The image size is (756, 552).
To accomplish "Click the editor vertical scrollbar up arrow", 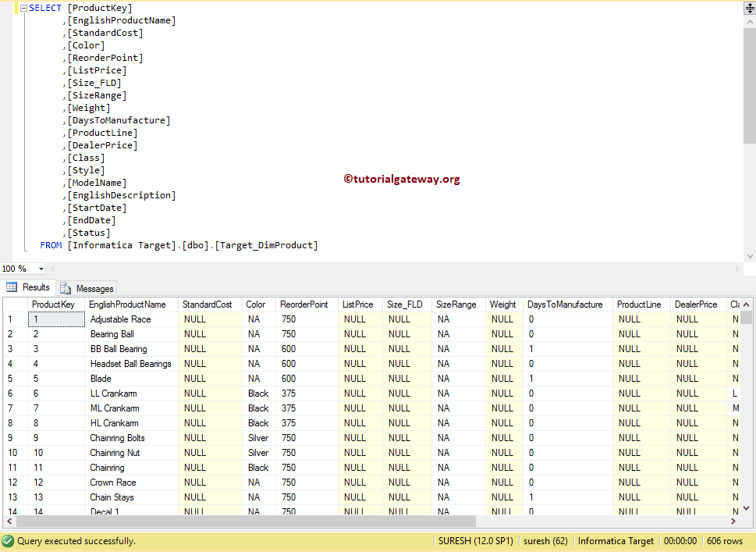I will (750, 22).
